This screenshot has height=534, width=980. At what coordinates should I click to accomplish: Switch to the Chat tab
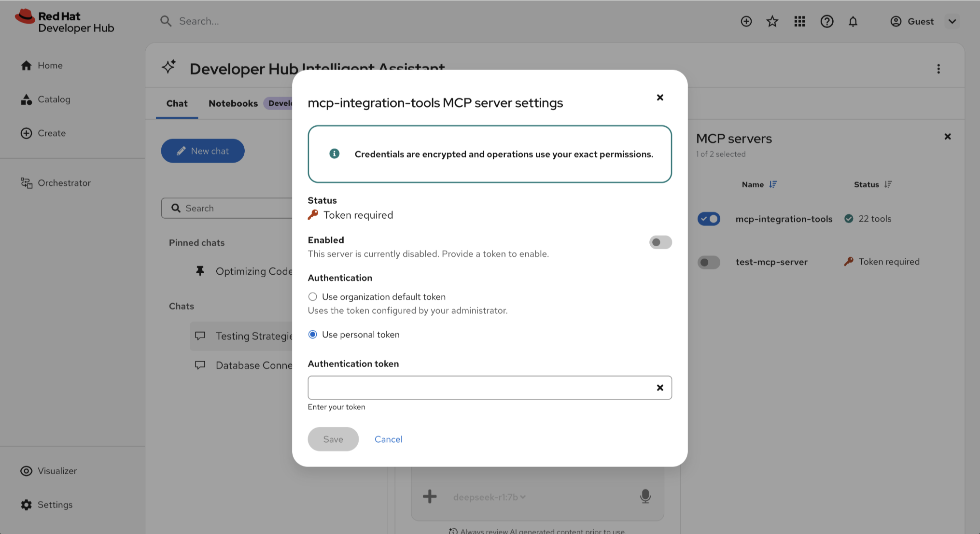point(177,103)
